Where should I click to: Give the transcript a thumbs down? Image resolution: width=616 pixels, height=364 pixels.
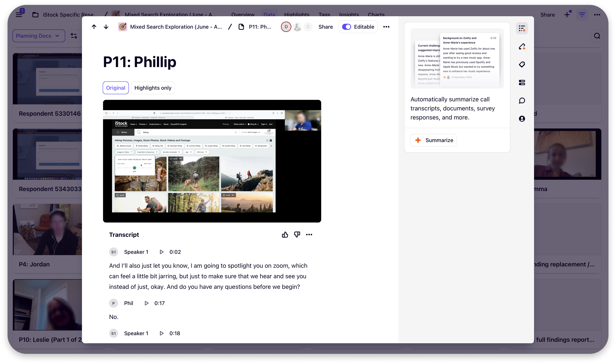click(297, 235)
